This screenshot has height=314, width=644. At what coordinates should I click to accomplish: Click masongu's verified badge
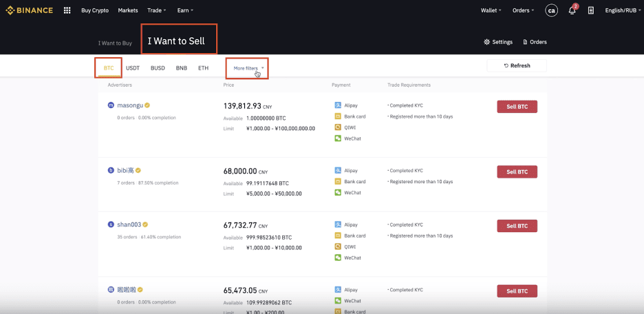(147, 105)
